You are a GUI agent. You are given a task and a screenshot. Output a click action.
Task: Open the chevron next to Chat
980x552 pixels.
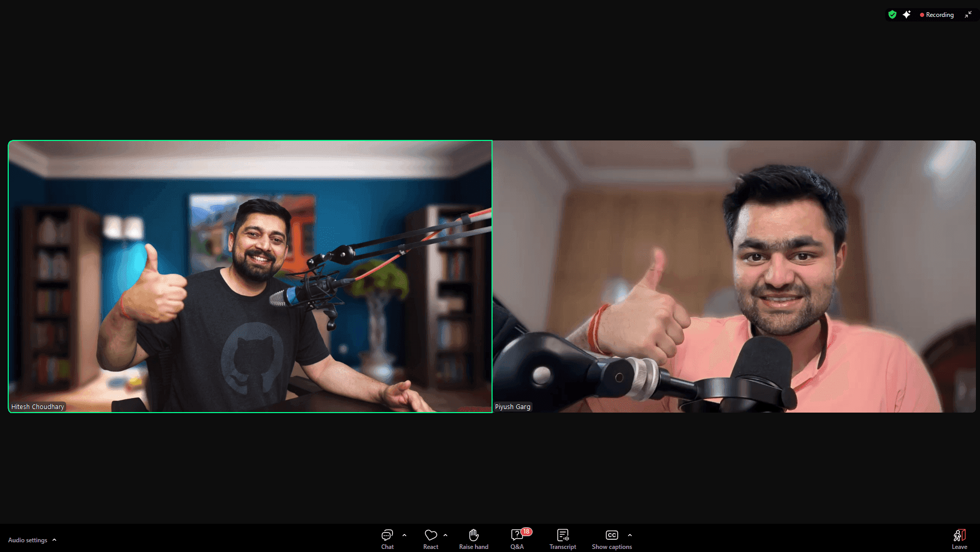click(x=404, y=534)
